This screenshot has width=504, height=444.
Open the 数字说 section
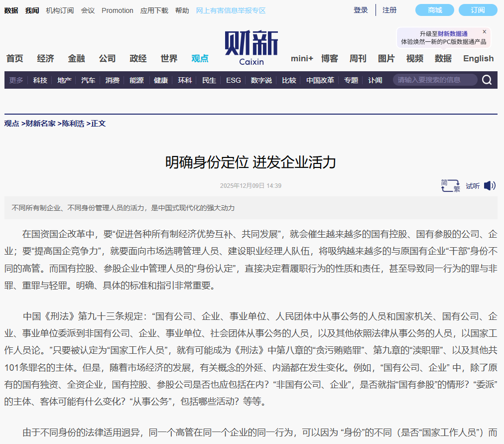click(x=260, y=80)
